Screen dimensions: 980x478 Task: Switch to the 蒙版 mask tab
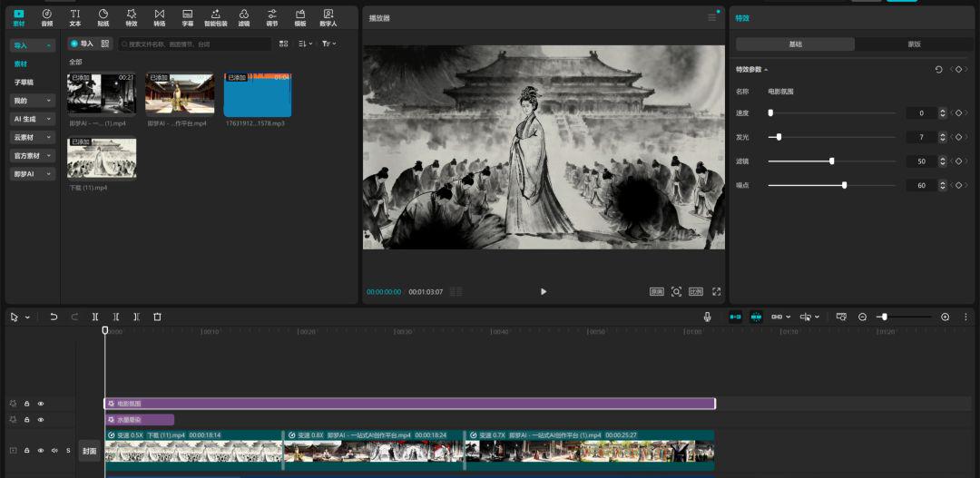click(915, 44)
